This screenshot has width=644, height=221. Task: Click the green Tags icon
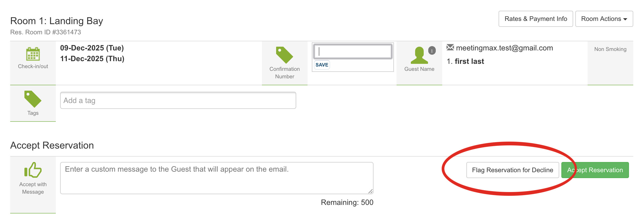coord(33,99)
